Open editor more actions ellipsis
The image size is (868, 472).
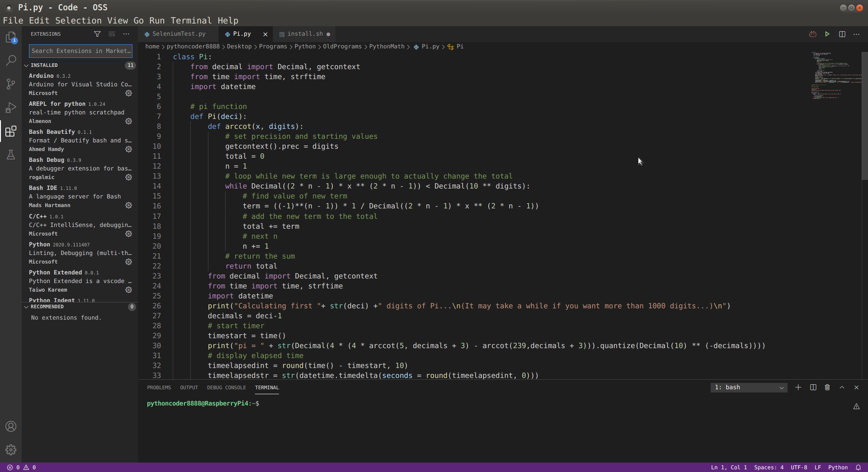click(x=857, y=34)
